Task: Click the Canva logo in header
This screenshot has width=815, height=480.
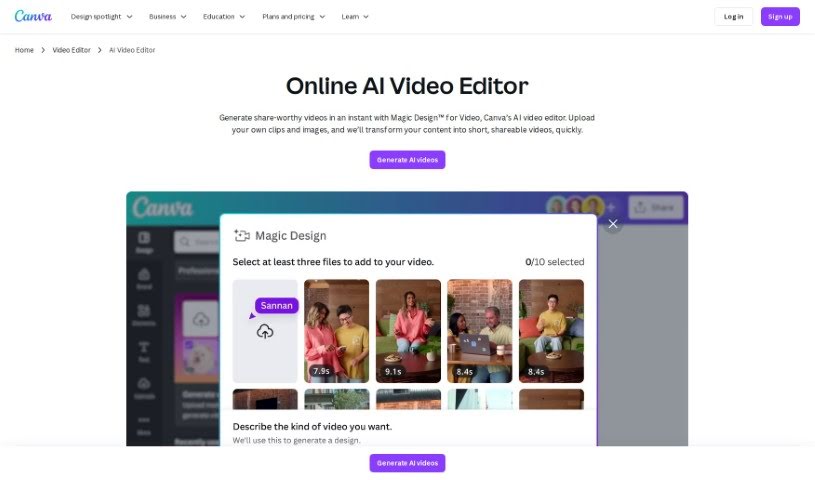Action: click(x=33, y=16)
